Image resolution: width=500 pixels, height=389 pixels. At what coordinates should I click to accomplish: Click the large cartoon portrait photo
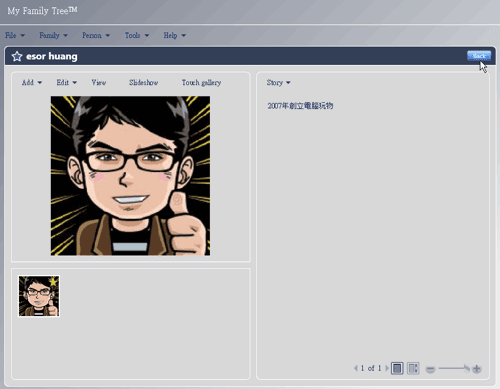coord(130,176)
